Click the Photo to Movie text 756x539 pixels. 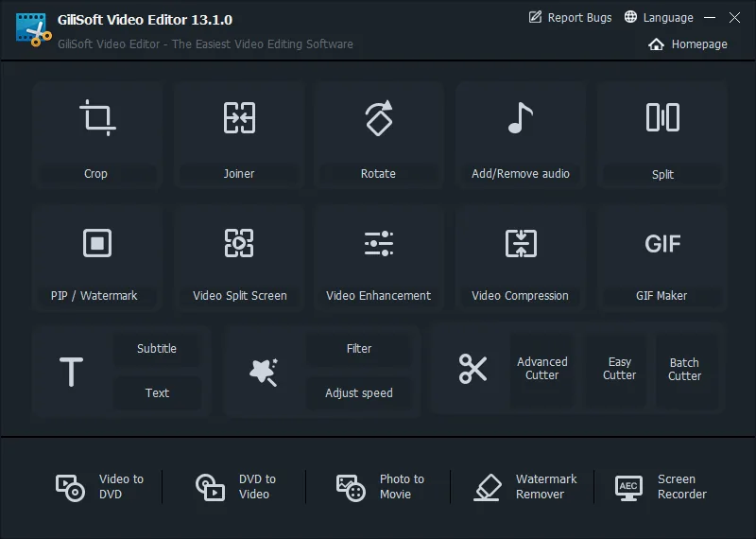click(402, 486)
